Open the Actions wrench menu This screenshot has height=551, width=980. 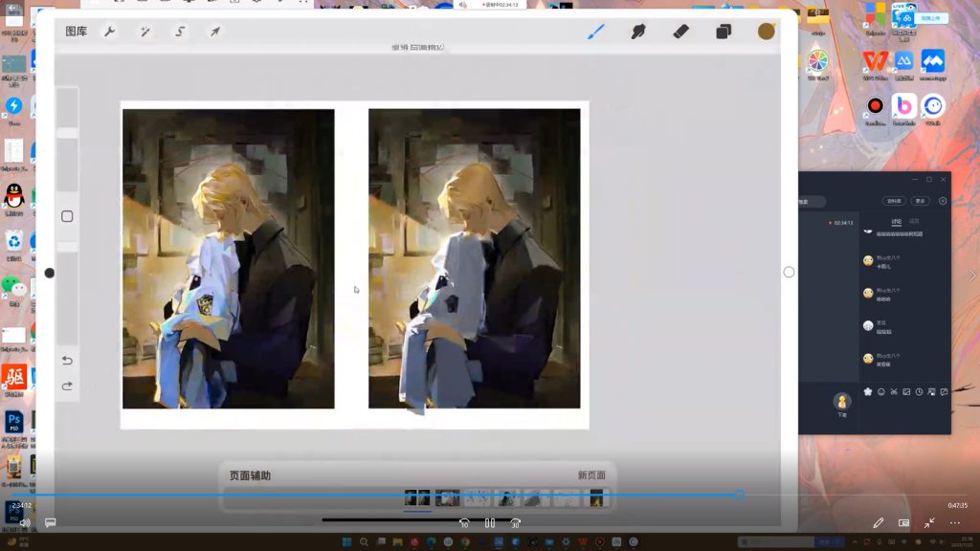click(x=110, y=32)
